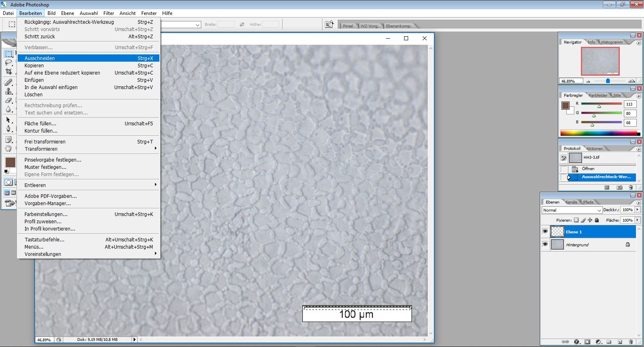Open the Normal blend mode dropdown
This screenshot has width=644, height=347.
click(x=572, y=210)
